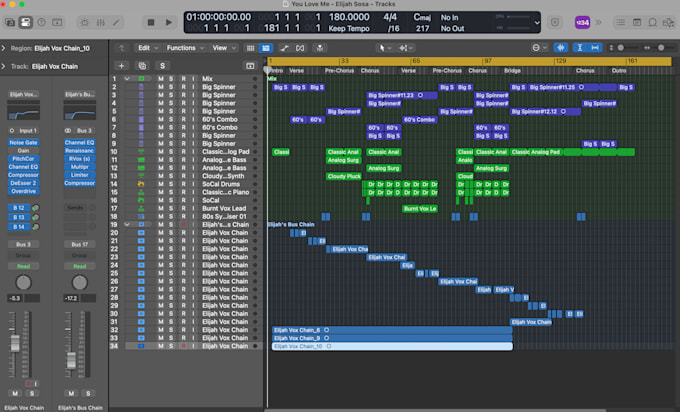The height and width of the screenshot is (412, 680).
Task: Click Read automation mode on Elijah Vox Chain strip
Action: point(23,266)
